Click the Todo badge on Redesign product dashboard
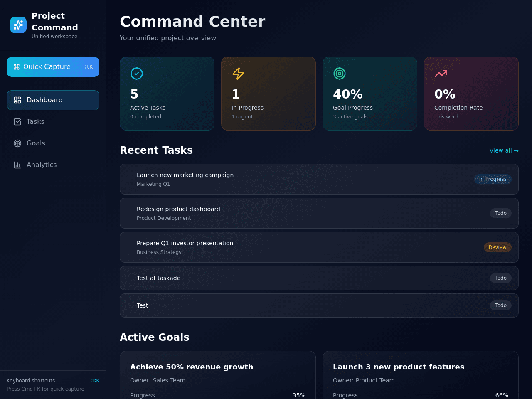The image size is (532, 399). [x=501, y=213]
